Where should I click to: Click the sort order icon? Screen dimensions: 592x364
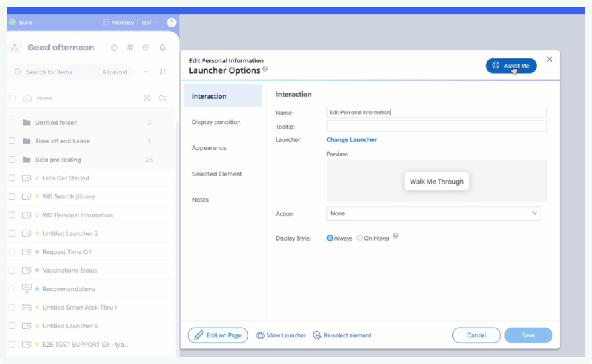pyautogui.click(x=162, y=72)
